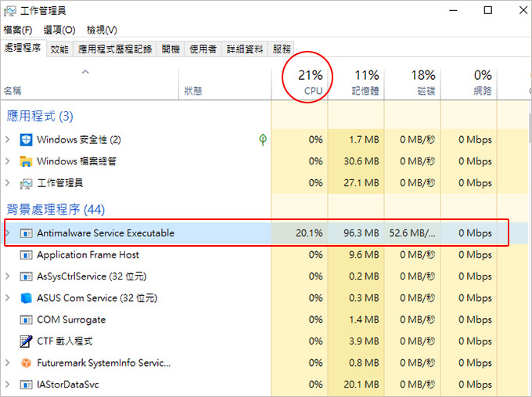Click the AsSysCtrlService process icon
Viewport: 532px width, 397px height.
26,276
